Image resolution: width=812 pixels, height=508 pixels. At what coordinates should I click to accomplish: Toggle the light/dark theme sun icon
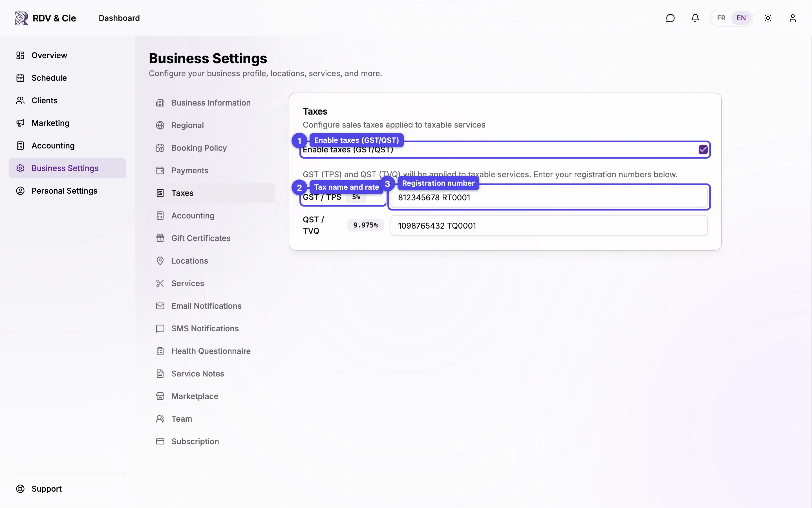coord(768,18)
